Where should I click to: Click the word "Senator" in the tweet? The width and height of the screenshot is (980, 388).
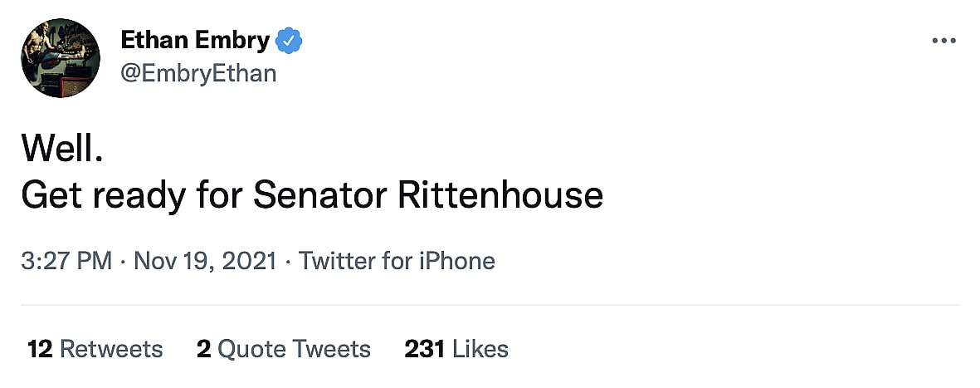click(x=320, y=195)
